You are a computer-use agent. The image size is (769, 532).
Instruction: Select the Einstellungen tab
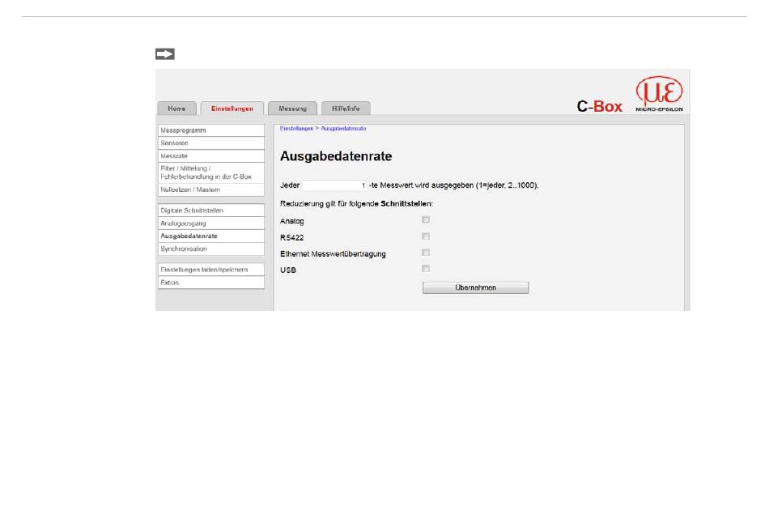[232, 109]
